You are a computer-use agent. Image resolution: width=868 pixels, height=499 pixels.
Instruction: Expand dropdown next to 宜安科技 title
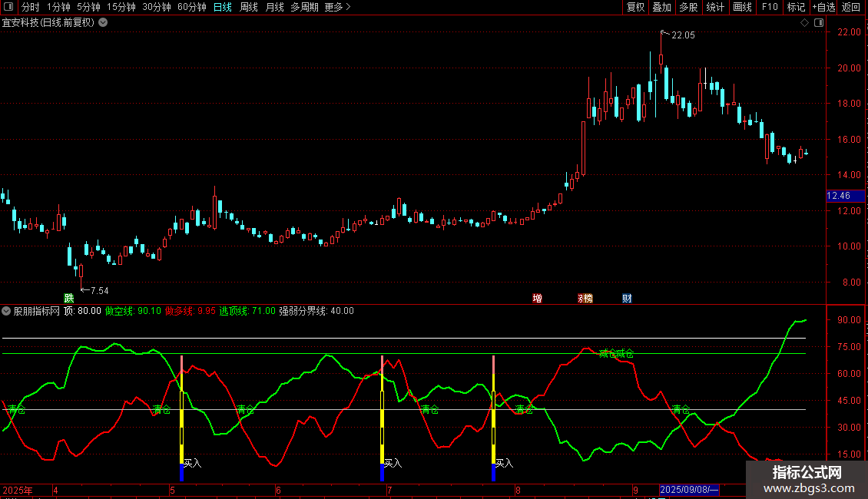[x=103, y=23]
